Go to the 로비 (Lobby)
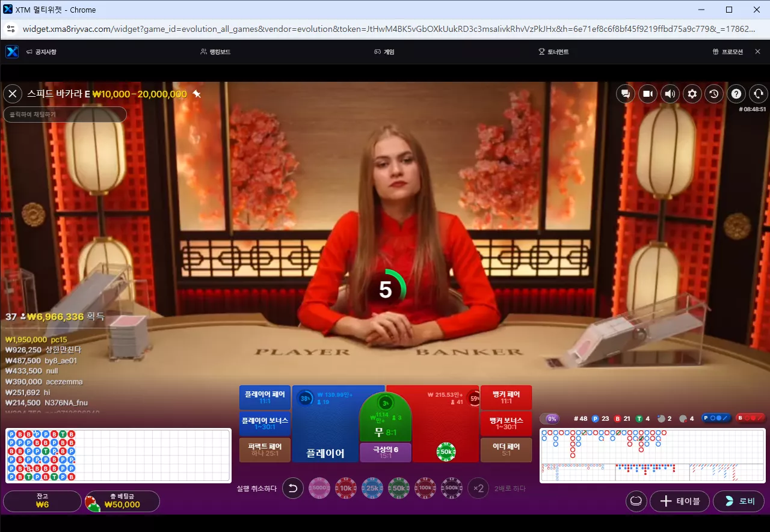This screenshot has width=770, height=532. [739, 501]
